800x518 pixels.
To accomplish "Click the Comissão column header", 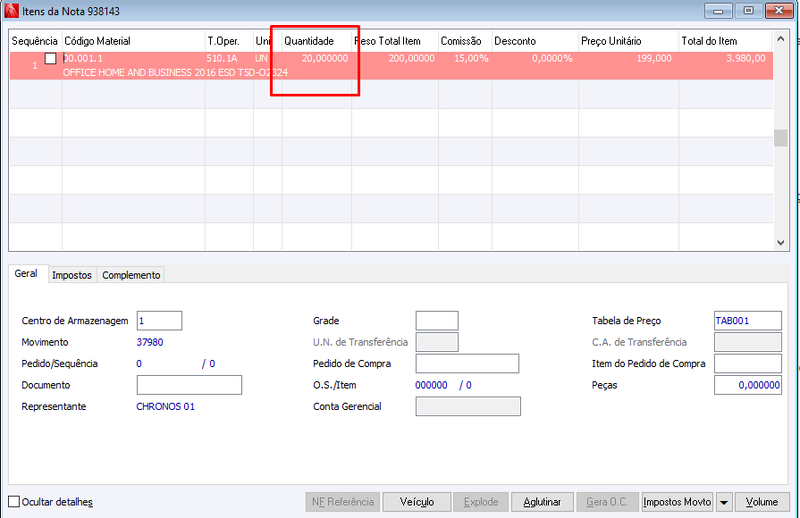I will (x=465, y=41).
